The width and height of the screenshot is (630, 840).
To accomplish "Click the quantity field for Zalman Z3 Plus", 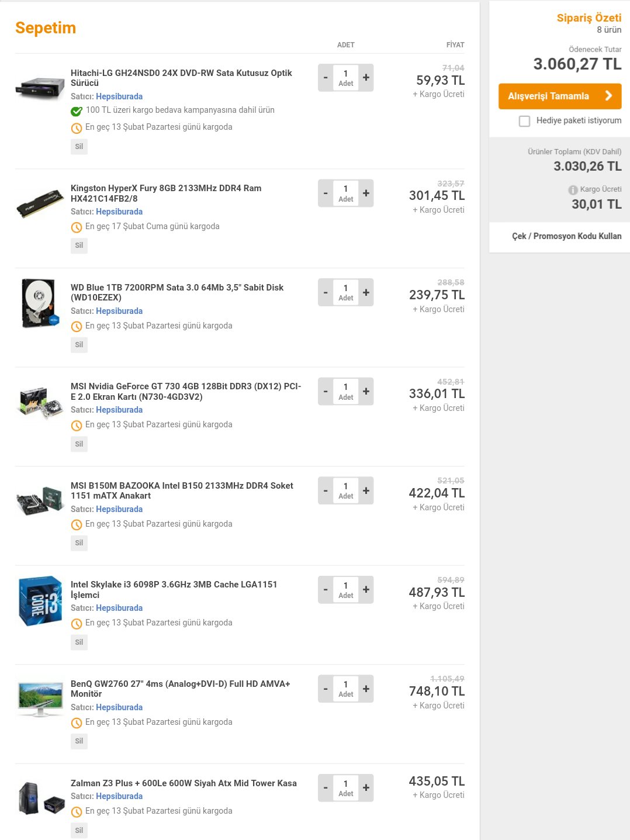I will click(346, 787).
